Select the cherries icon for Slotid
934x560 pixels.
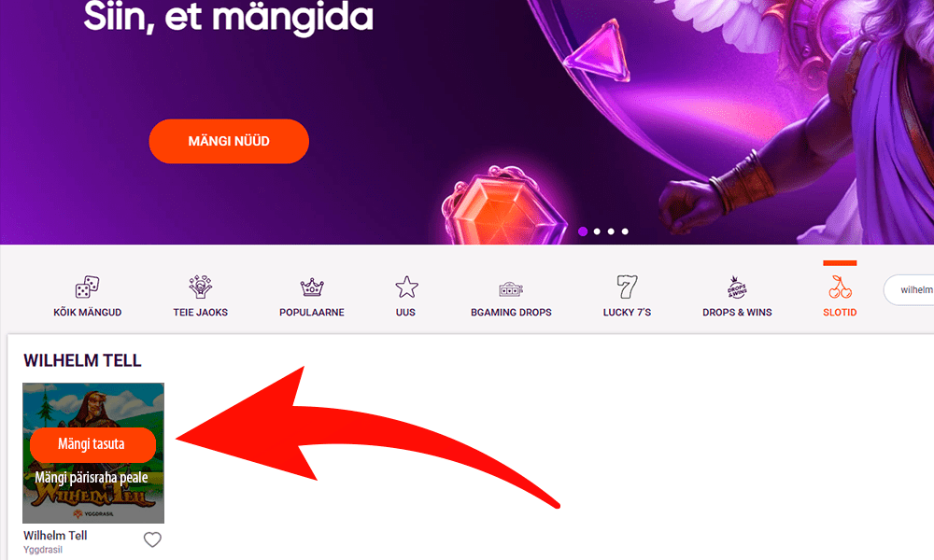click(x=840, y=287)
